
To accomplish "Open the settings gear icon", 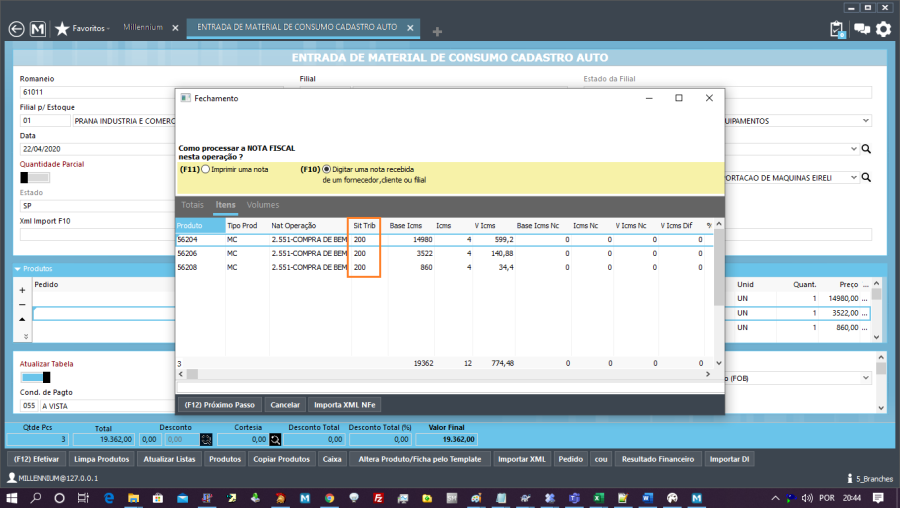I will point(883,29).
